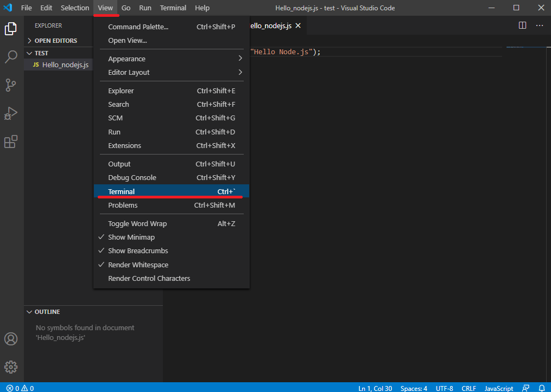This screenshot has width=551, height=392.
Task: Click the errors and warnings status icon
Action: coord(20,388)
